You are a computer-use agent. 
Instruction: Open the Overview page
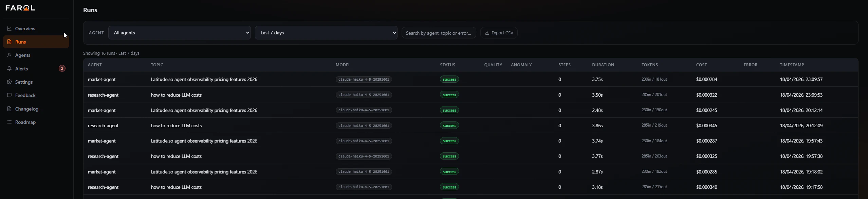pyautogui.click(x=36, y=29)
